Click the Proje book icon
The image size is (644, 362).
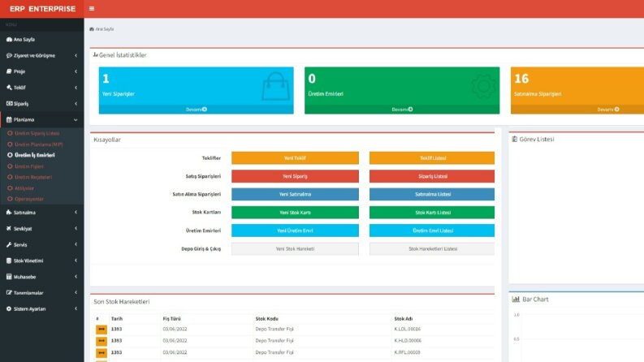[x=9, y=71]
